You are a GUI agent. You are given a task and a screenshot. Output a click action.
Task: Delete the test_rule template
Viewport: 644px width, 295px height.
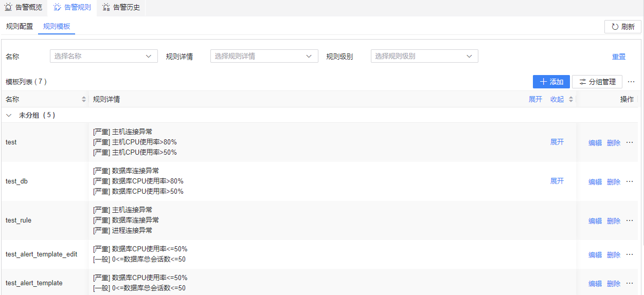pyautogui.click(x=614, y=221)
